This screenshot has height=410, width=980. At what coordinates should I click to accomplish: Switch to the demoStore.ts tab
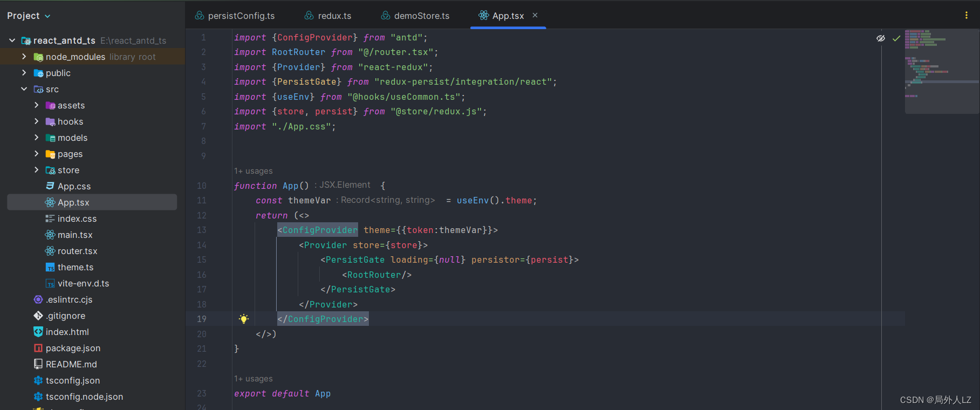415,16
